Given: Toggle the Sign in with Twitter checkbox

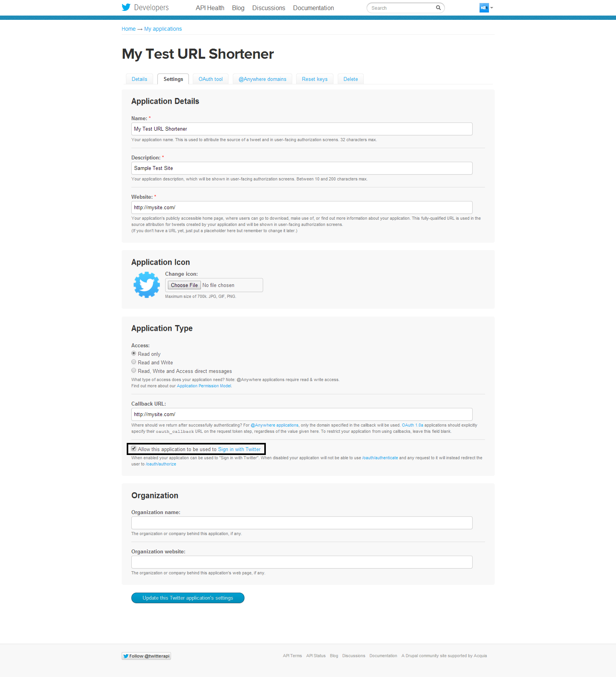Looking at the screenshot, I should tap(134, 449).
